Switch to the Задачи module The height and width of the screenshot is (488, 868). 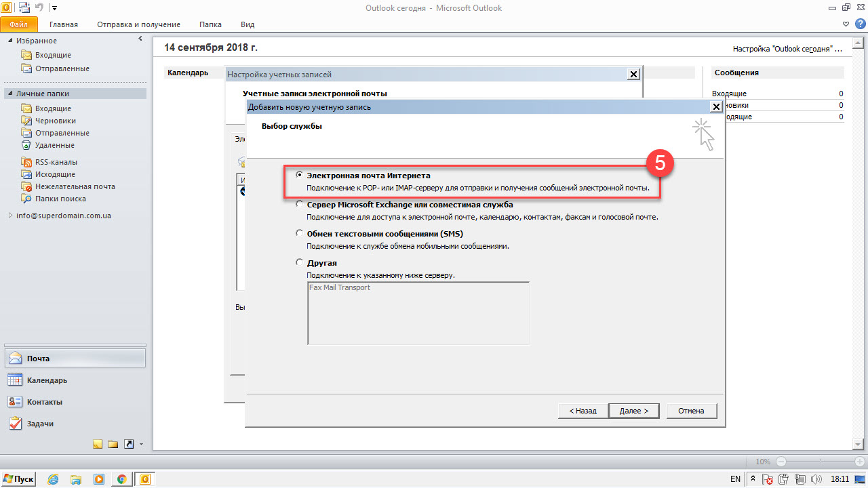click(x=75, y=424)
